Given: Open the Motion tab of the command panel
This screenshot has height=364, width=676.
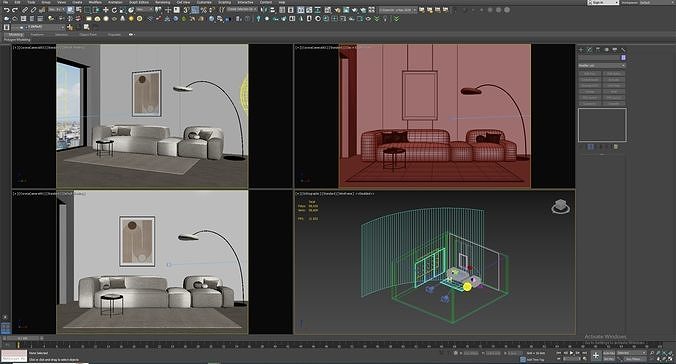Looking at the screenshot, I should point(607,50).
